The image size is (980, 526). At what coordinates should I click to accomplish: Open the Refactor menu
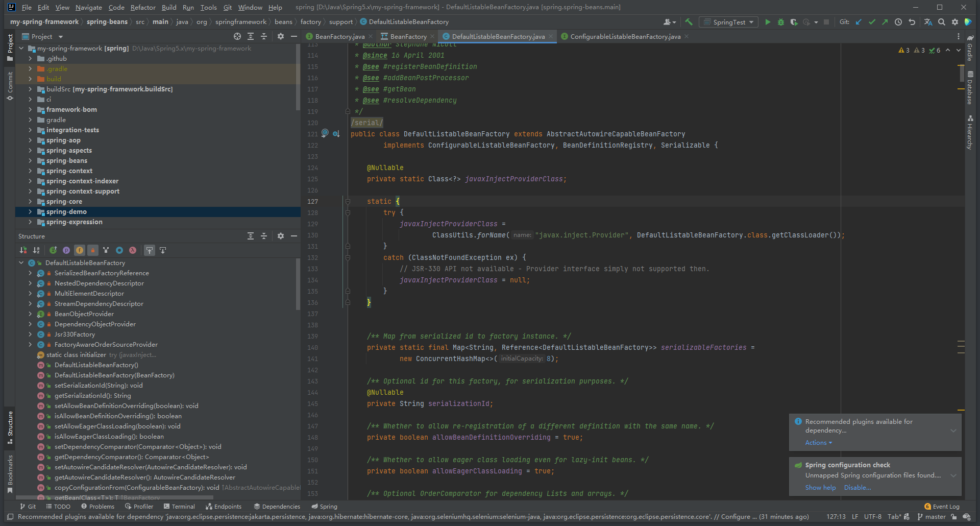143,7
